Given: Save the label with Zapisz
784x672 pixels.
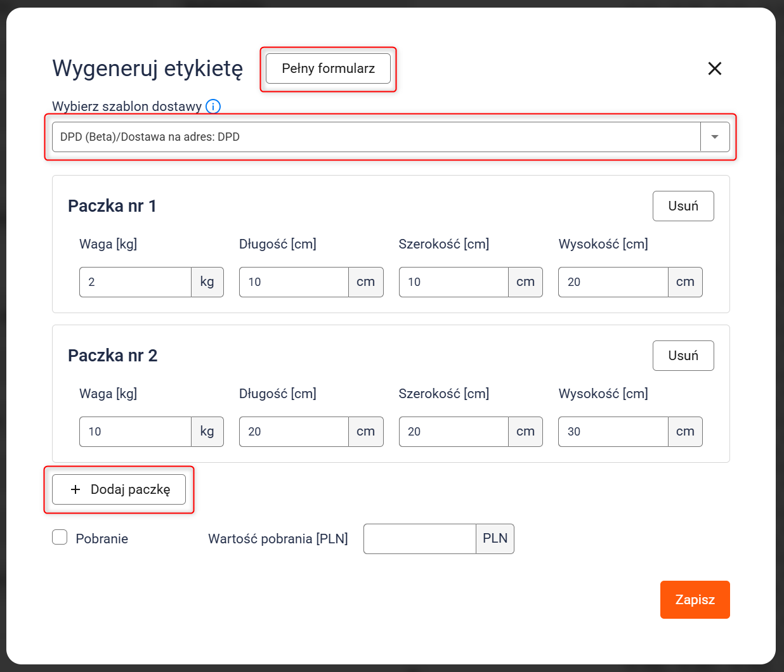Looking at the screenshot, I should point(695,600).
